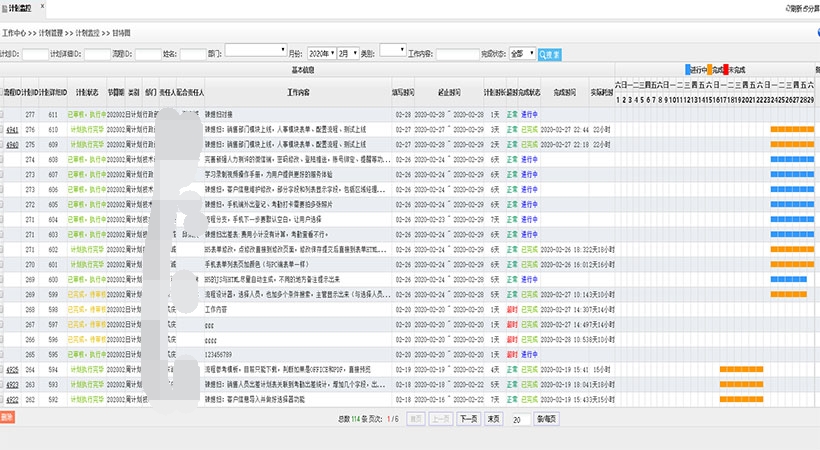Viewport: 820px width, 450px height.
Task: Focus the per-page count field showing 20
Action: pyautogui.click(x=519, y=419)
